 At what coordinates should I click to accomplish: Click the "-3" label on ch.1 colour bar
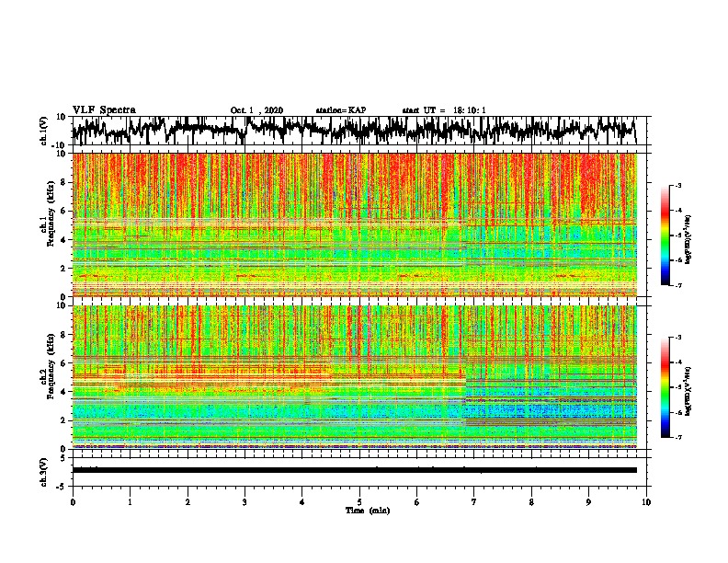pyautogui.click(x=677, y=186)
